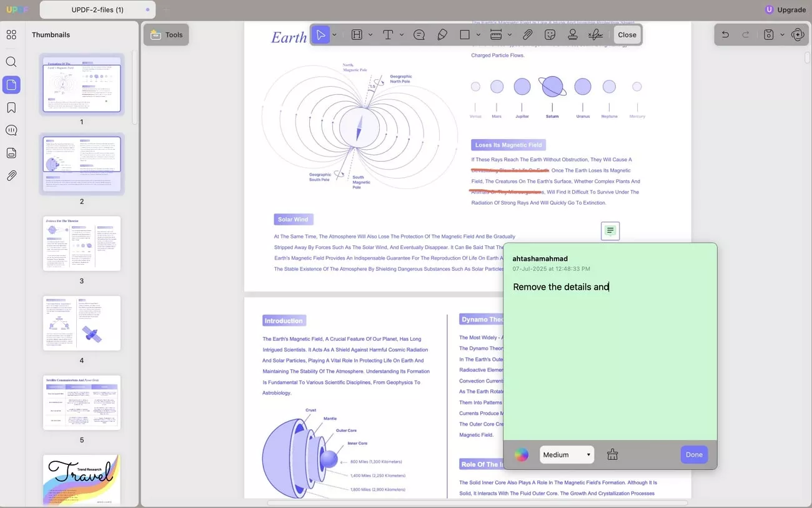Open the search panel in the sidebar
This screenshot has height=508, width=812.
click(11, 62)
